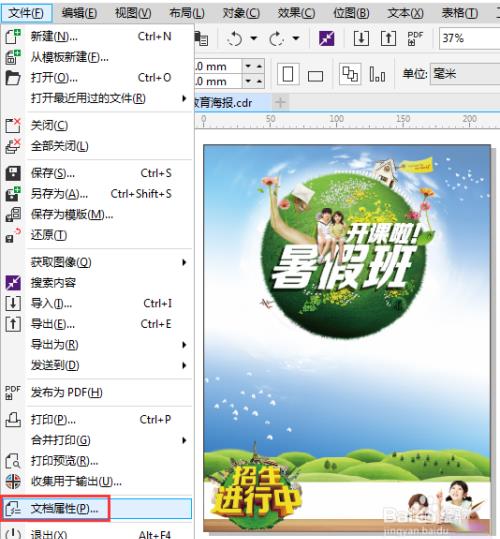The height and width of the screenshot is (539, 500).
Task: Choose 保存为模板(M)... menu entry
Action: (97, 214)
